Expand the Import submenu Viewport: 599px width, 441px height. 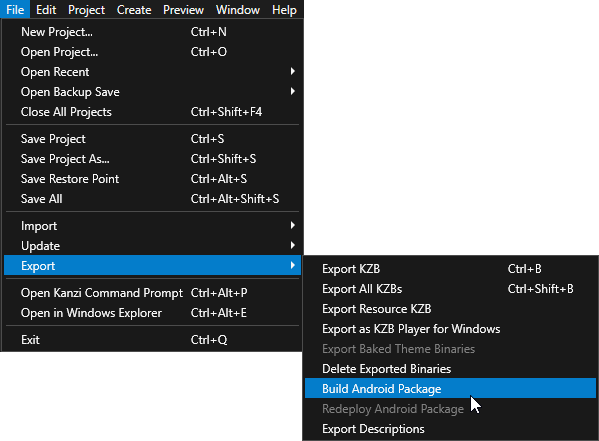pyautogui.click(x=152, y=225)
